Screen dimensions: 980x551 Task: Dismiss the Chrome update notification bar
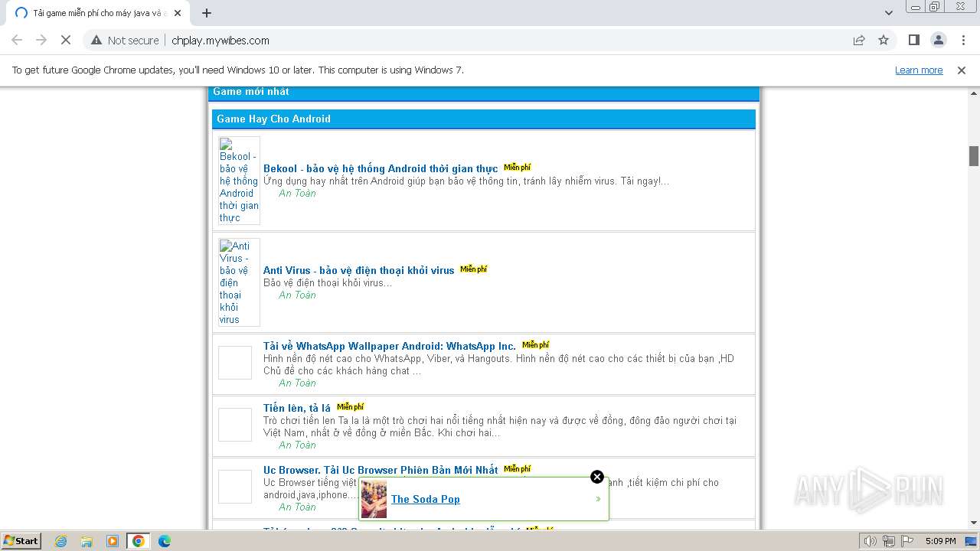962,70
